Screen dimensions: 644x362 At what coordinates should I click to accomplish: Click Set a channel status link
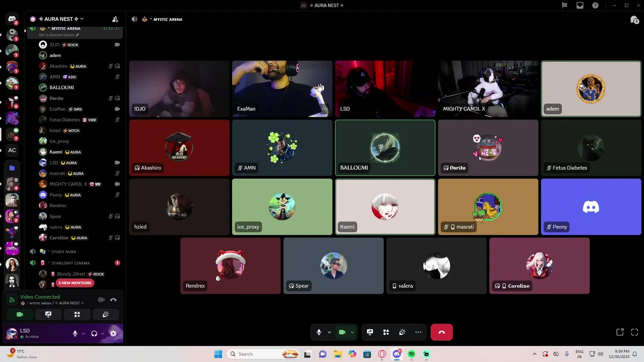click(59, 35)
